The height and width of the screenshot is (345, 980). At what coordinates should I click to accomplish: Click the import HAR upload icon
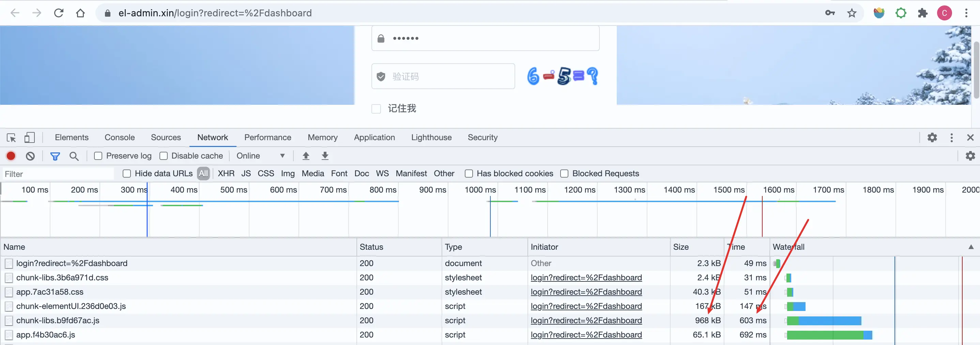click(306, 156)
